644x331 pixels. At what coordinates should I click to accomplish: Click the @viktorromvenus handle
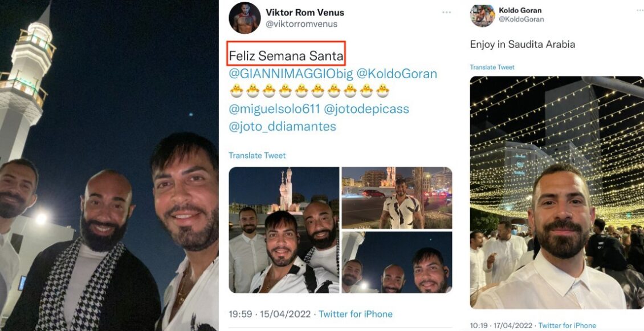[301, 24]
